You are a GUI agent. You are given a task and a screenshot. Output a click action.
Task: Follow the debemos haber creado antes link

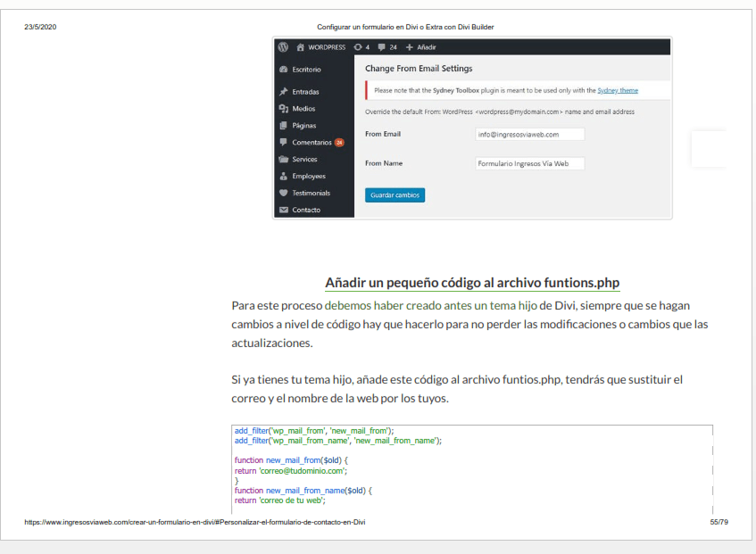tap(431, 305)
